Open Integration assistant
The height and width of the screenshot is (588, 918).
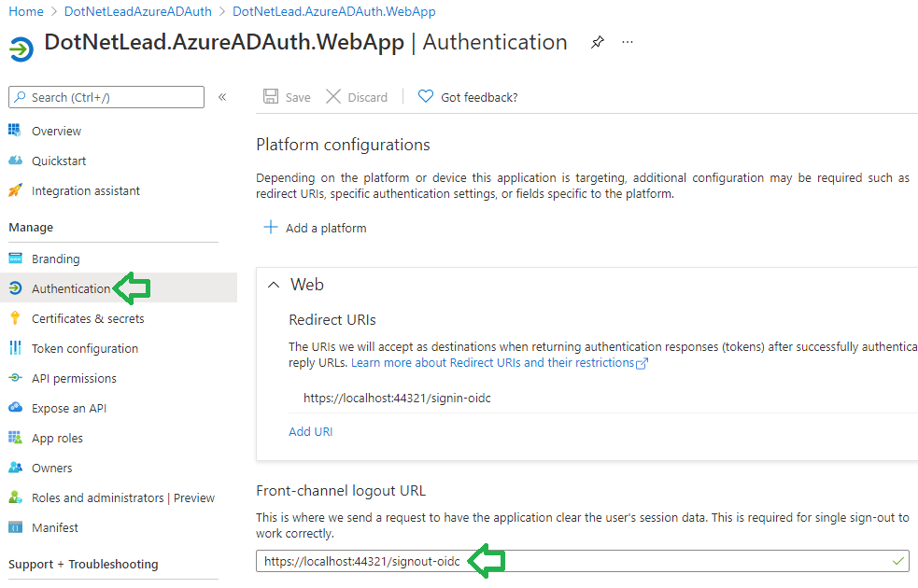[86, 190]
